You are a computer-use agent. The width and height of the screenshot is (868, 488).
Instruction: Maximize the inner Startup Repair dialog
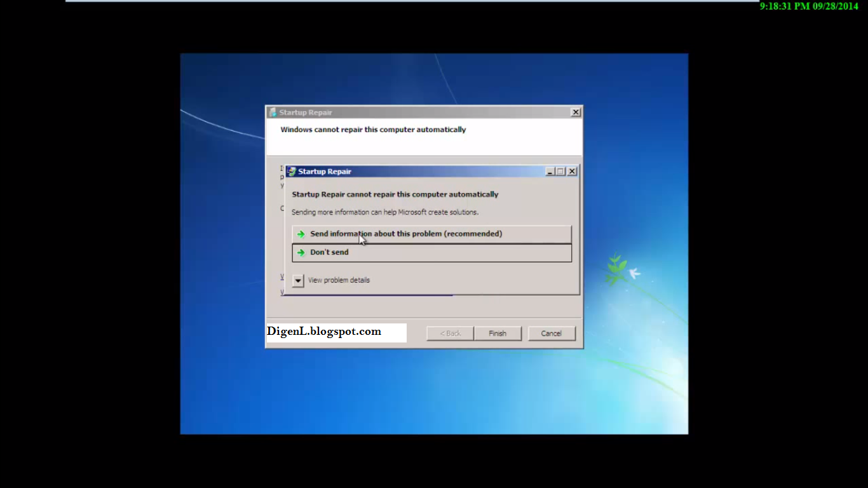coord(560,172)
